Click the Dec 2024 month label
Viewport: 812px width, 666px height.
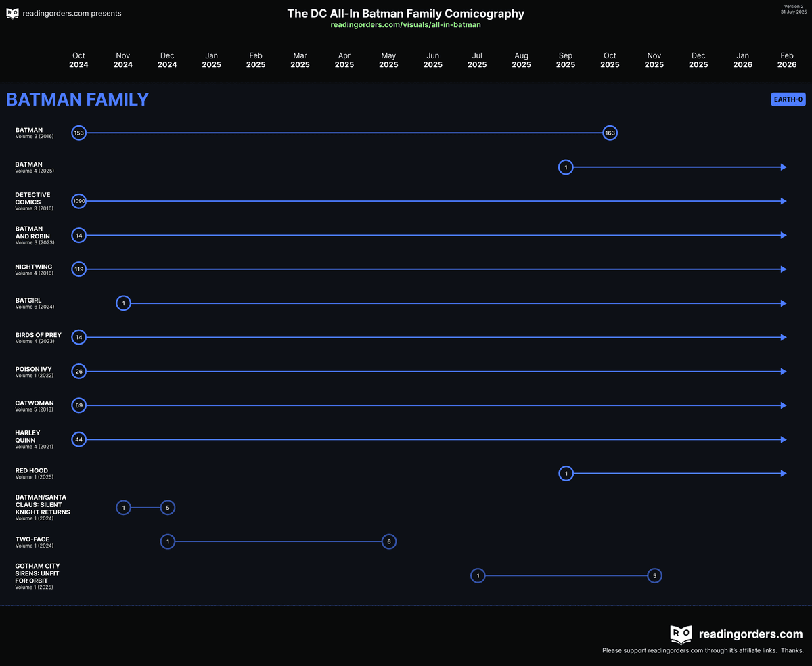tap(167, 60)
